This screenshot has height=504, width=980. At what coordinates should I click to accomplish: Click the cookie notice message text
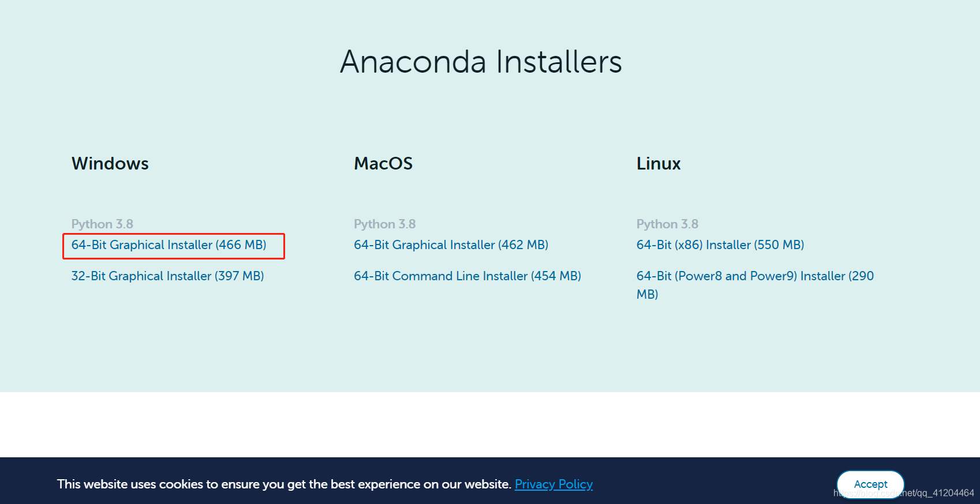(284, 484)
